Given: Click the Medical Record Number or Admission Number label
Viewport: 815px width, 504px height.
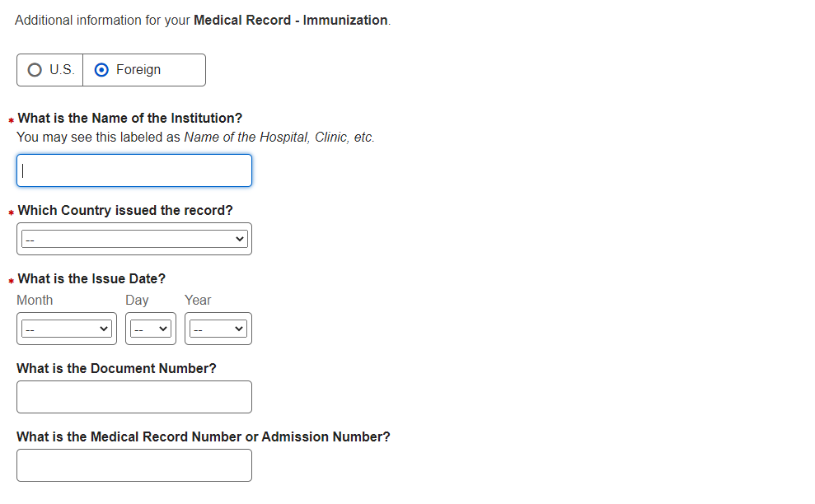Looking at the screenshot, I should pos(204,436).
